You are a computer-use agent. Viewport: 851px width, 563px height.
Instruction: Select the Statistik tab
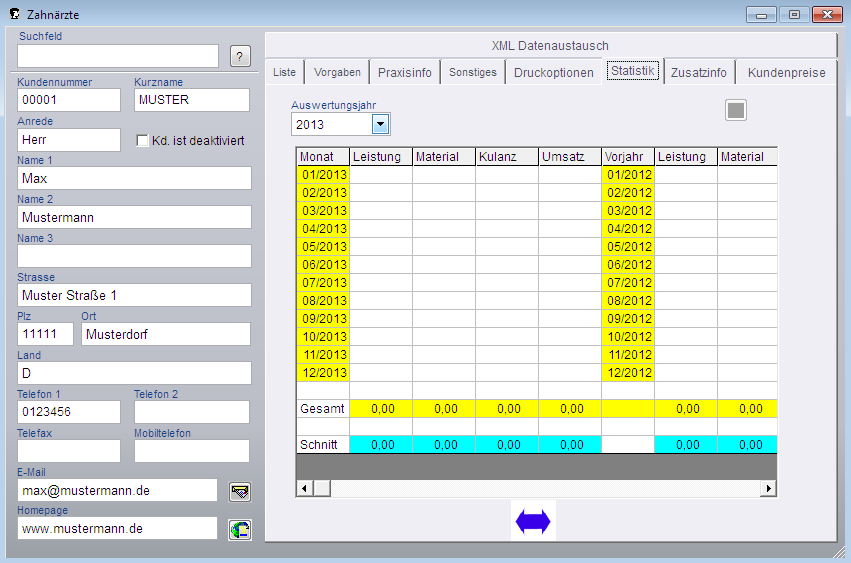pyautogui.click(x=632, y=71)
